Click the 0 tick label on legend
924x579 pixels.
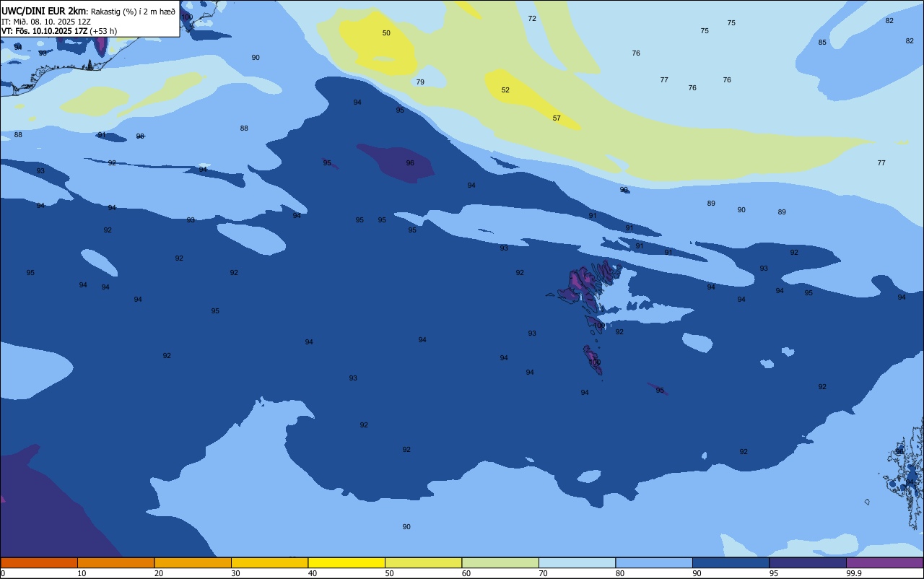pyautogui.click(x=3, y=573)
